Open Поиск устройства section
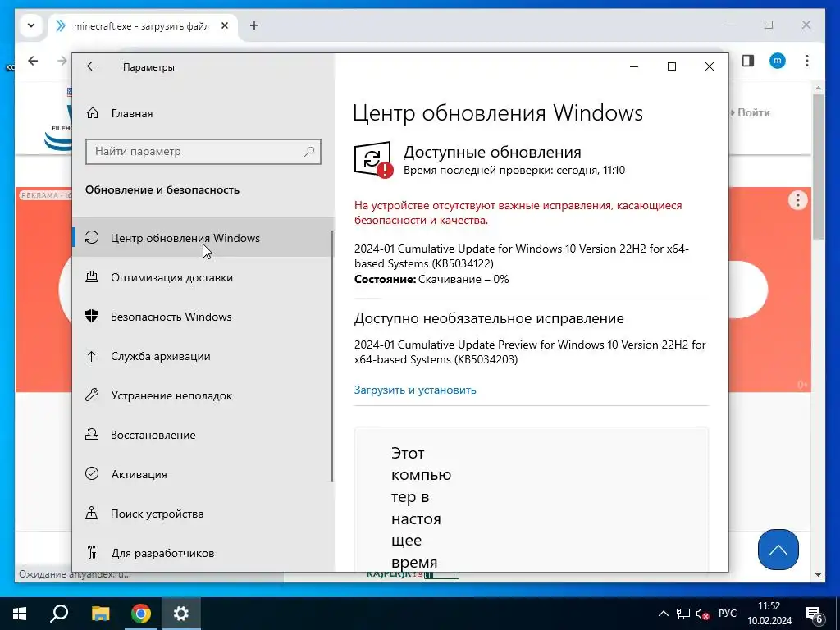This screenshot has height=630, width=840. [x=203, y=514]
